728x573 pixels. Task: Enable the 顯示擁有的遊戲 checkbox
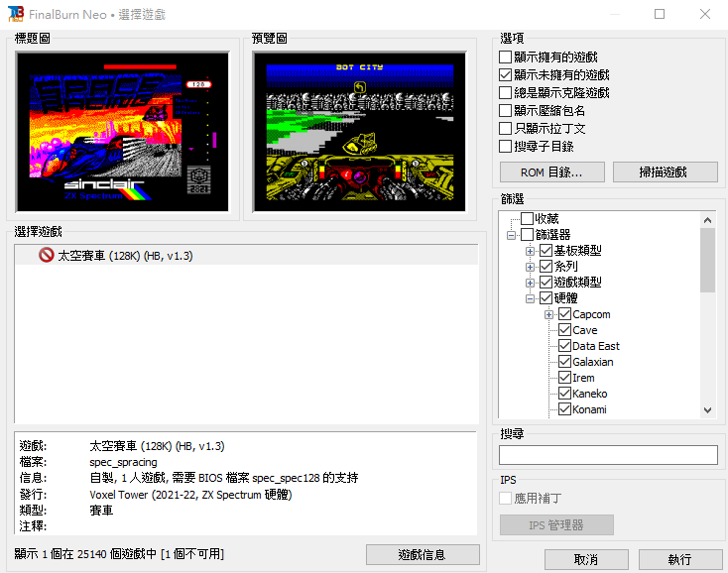point(505,57)
